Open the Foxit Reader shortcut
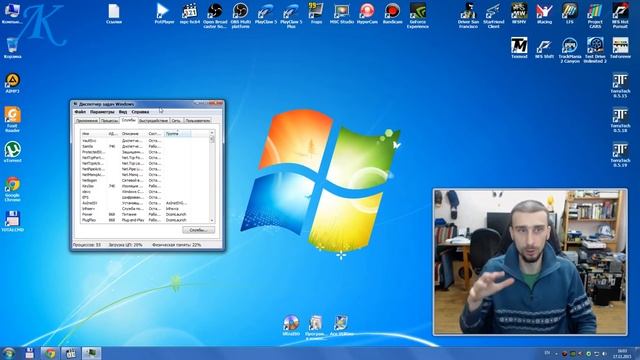 coord(12,119)
